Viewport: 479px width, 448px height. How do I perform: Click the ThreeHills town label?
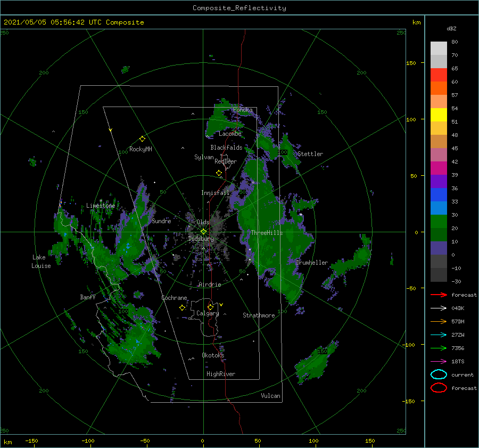pos(267,233)
